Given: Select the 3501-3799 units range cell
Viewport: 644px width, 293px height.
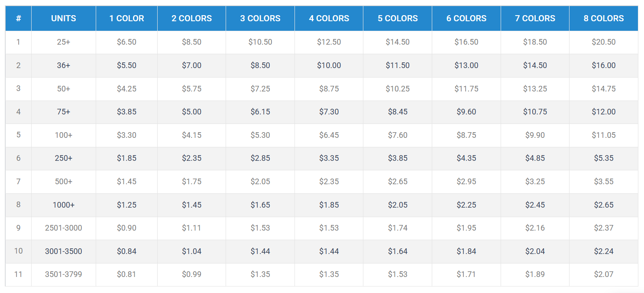Looking at the screenshot, I should 63,274.
